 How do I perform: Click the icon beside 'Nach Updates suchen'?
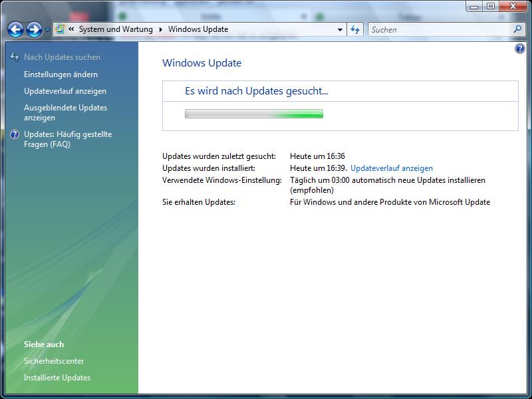[x=15, y=57]
